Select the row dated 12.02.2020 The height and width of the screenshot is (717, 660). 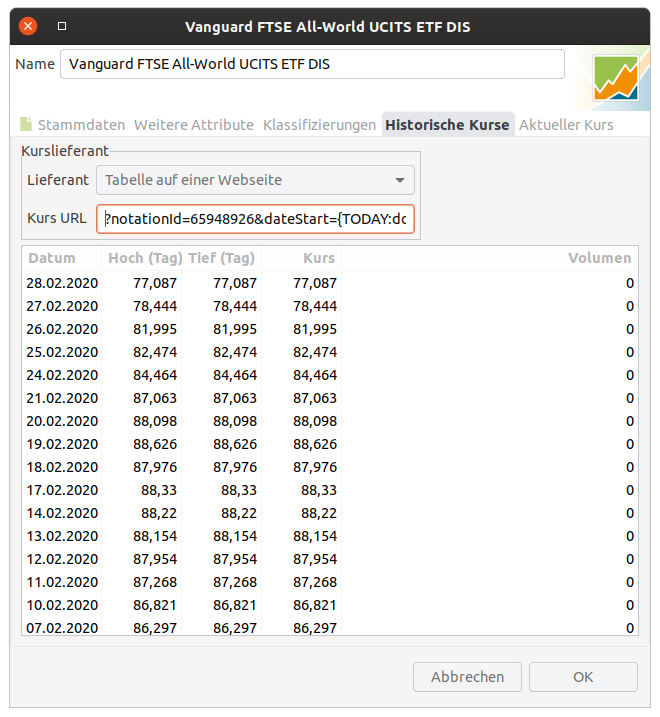pyautogui.click(x=330, y=559)
